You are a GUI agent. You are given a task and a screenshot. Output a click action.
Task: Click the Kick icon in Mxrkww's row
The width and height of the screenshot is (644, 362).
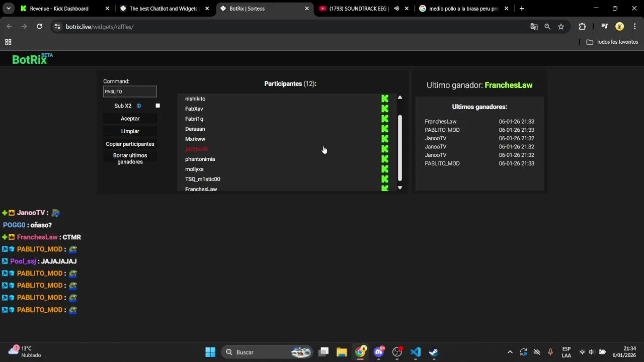tap(385, 139)
